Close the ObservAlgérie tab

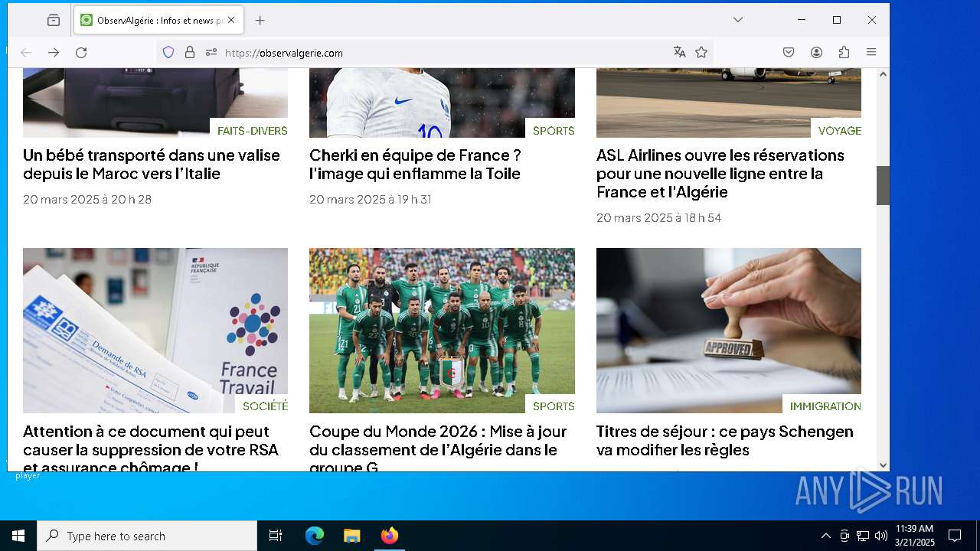point(231,21)
